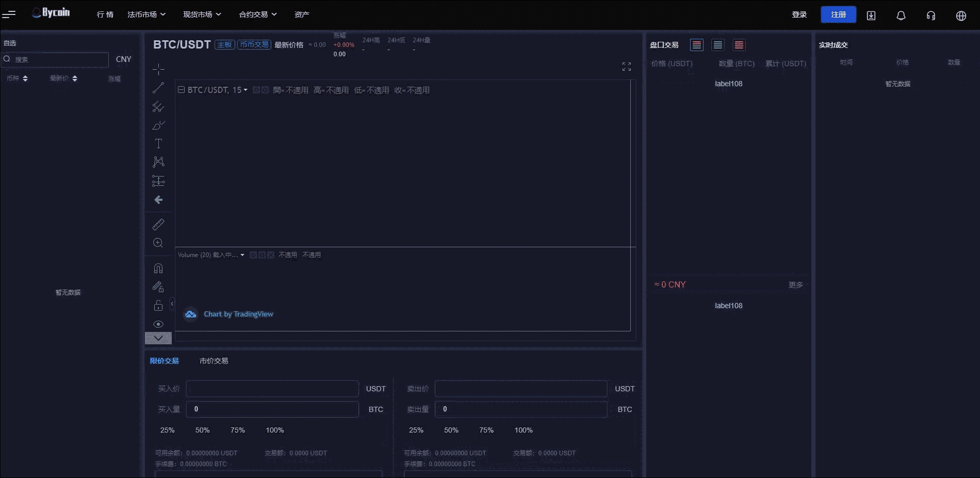Select 50% for buy amount

[x=202, y=430]
